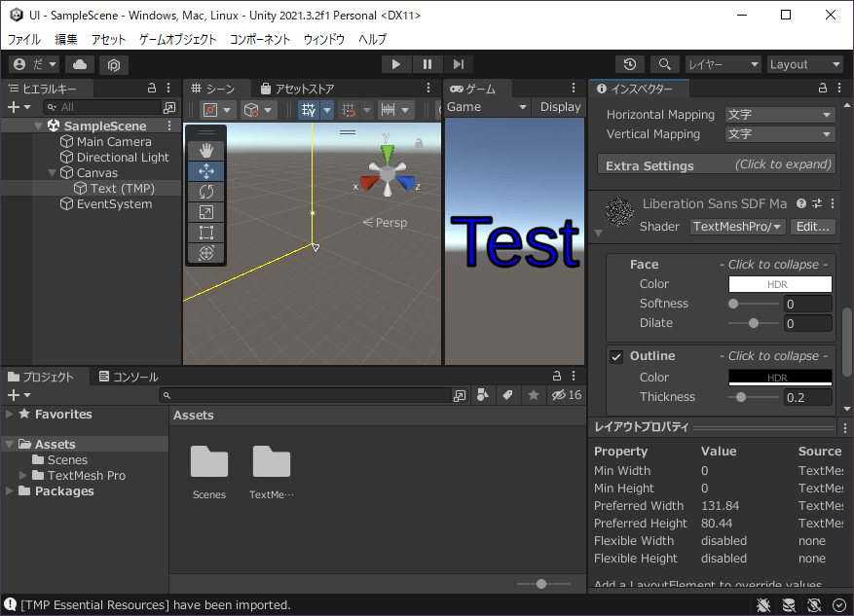
Task: Click the Outline Thickness slider
Action: (754, 397)
